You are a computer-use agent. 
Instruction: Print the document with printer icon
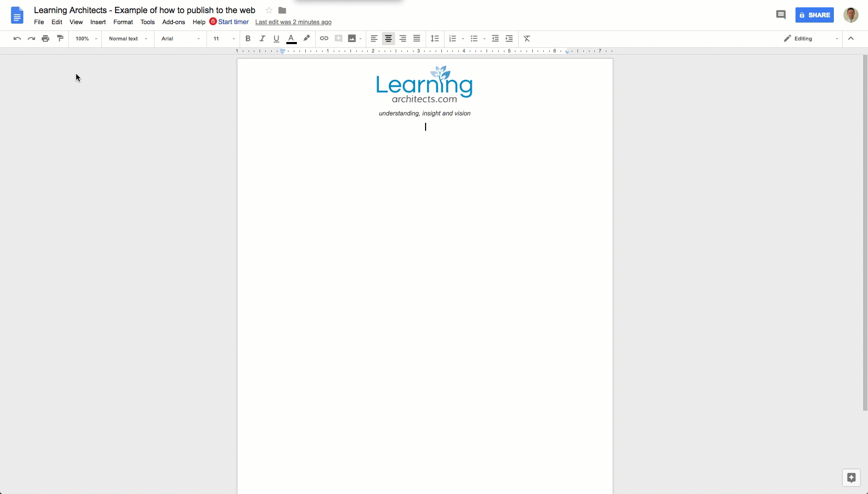click(x=45, y=38)
